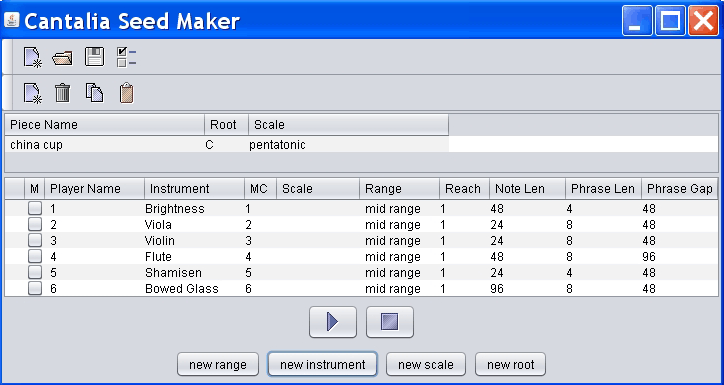Mute player 5 Shamisen checkbox
This screenshot has height=385, width=724.
(x=35, y=272)
